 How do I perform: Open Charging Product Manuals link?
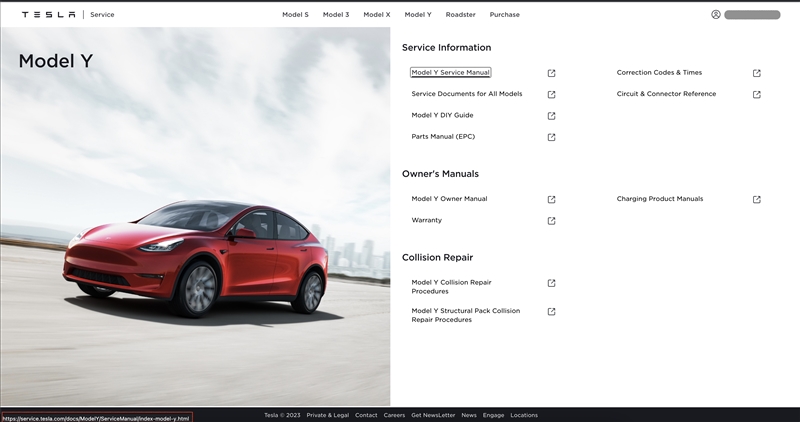click(x=660, y=199)
